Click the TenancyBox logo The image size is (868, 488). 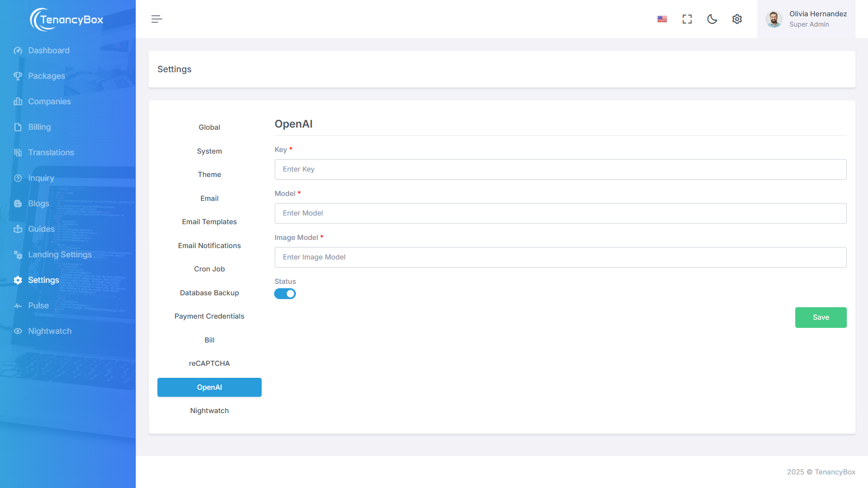coord(67,20)
